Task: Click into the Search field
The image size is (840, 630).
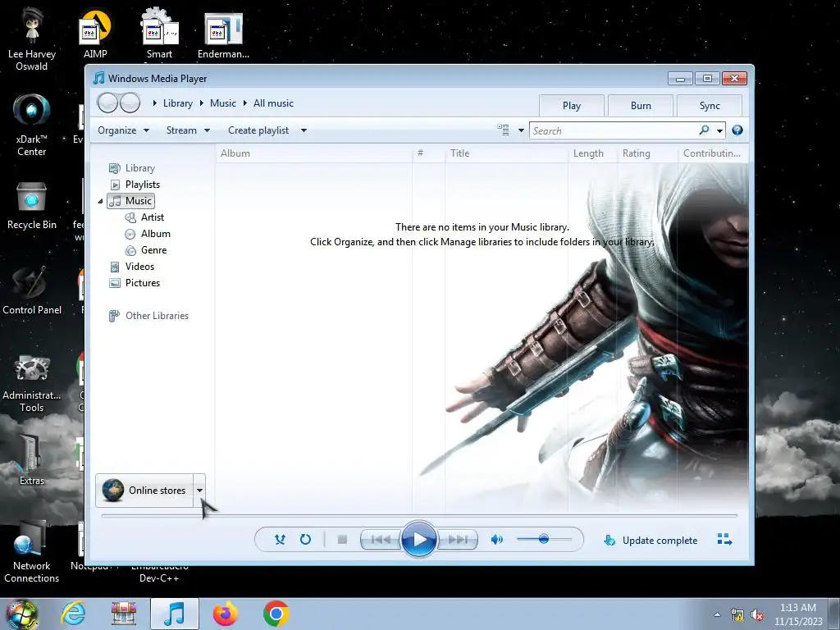Action: pos(614,130)
